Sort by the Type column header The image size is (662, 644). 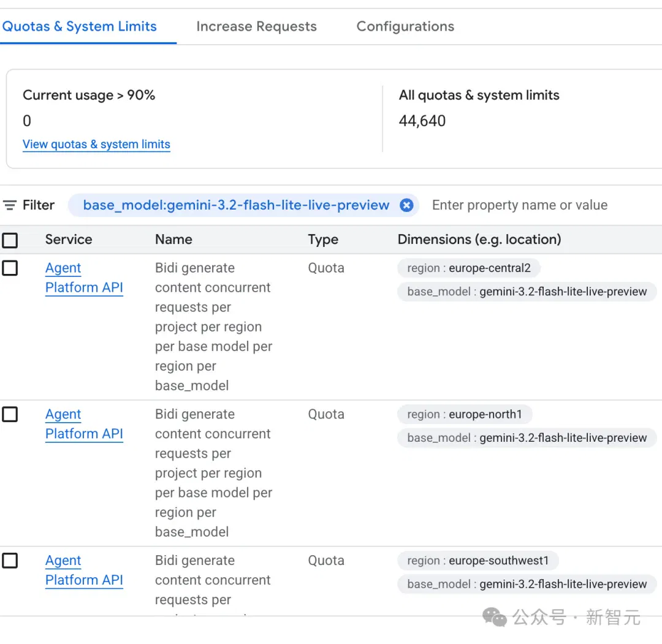323,240
